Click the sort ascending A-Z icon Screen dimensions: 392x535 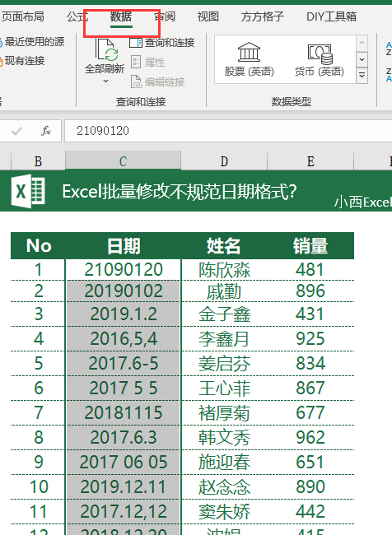pos(389,49)
